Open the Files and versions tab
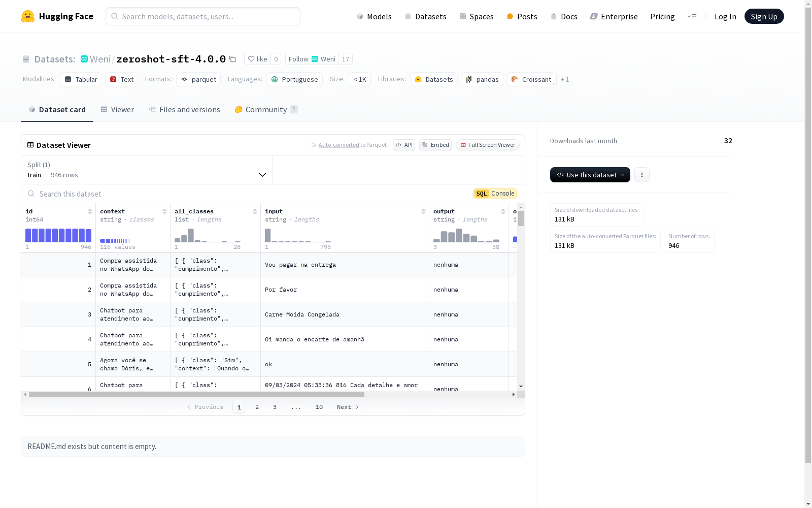Screen dimensions: 812x508 pos(184,110)
